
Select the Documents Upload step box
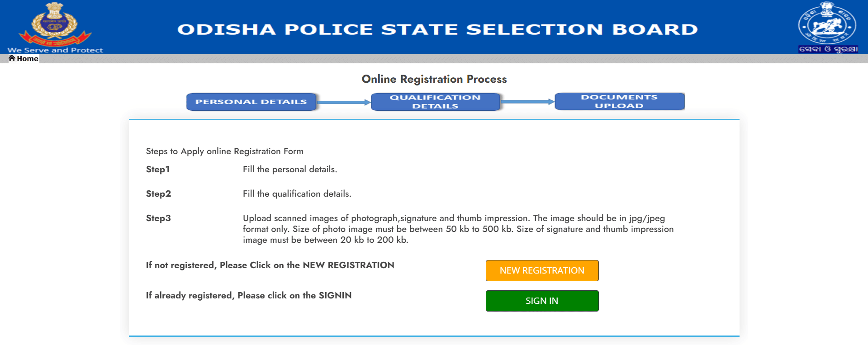coord(619,101)
